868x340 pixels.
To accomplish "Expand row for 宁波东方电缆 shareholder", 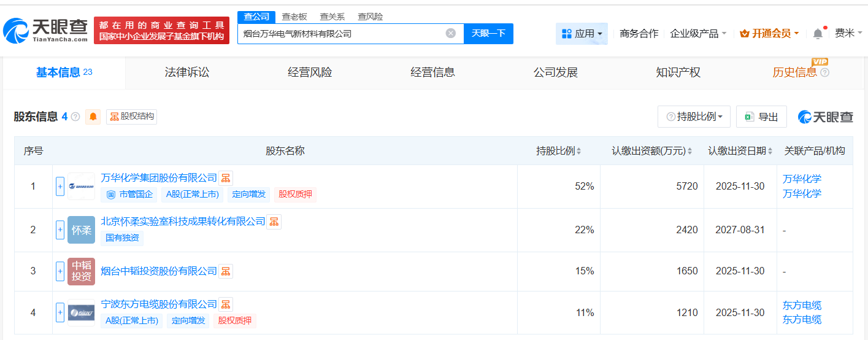I will (x=60, y=312).
